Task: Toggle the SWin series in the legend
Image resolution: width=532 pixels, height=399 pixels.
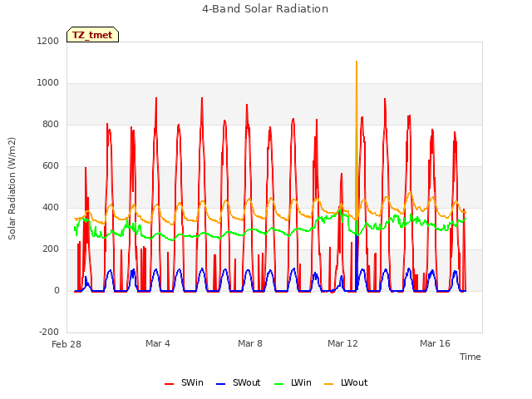Action: pos(185,382)
